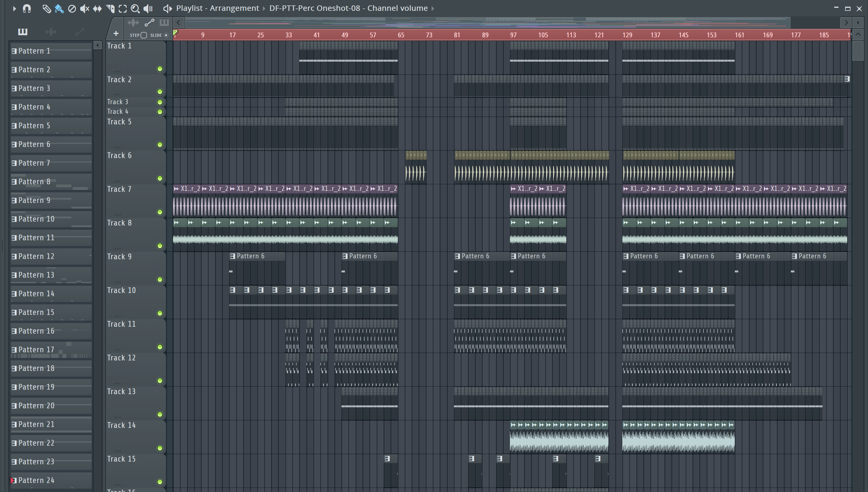Select Pattern 6 in the picker
The image size is (868, 492).
pyautogui.click(x=51, y=145)
